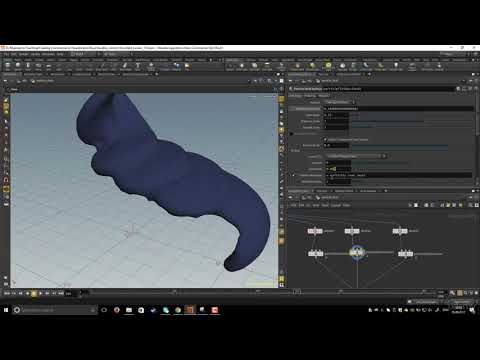Select the Font 'T' shelf tool
This screenshot has height=360, width=480.
tap(137, 66)
